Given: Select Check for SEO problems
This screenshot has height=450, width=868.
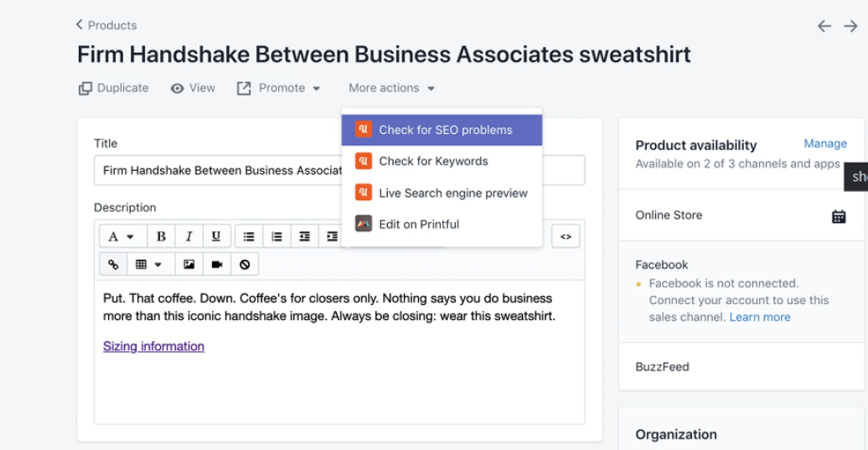Looking at the screenshot, I should pyautogui.click(x=442, y=130).
